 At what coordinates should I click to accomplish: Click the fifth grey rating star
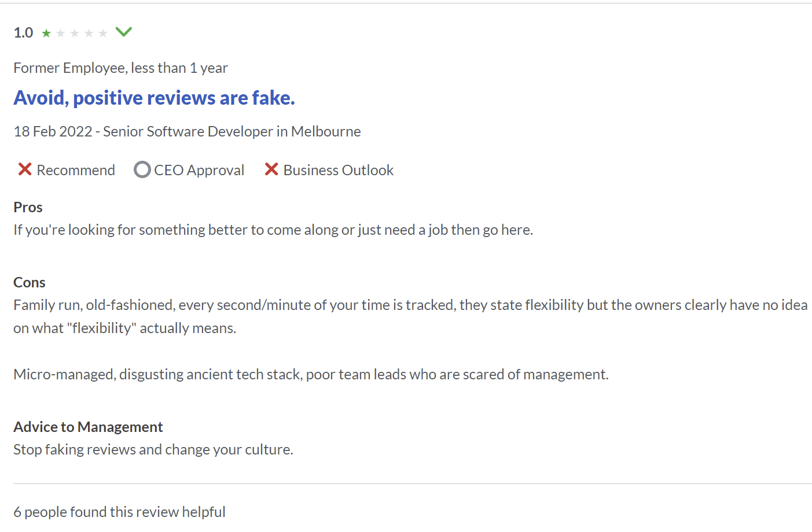103,33
